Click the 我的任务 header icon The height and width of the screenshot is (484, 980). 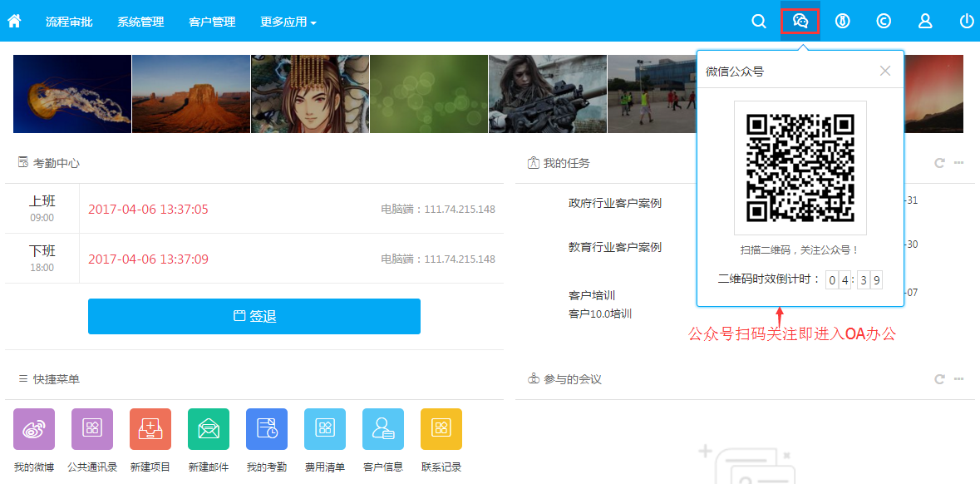coord(533,163)
